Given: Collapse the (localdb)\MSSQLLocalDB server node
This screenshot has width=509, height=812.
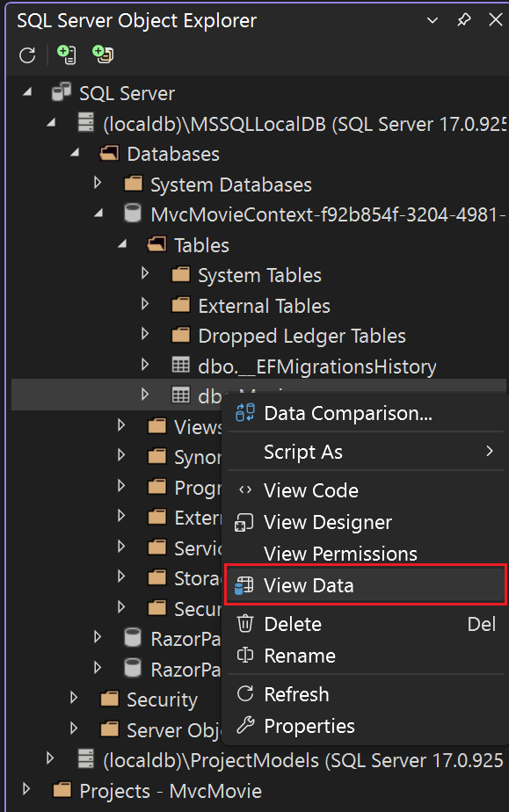Looking at the screenshot, I should (51, 123).
